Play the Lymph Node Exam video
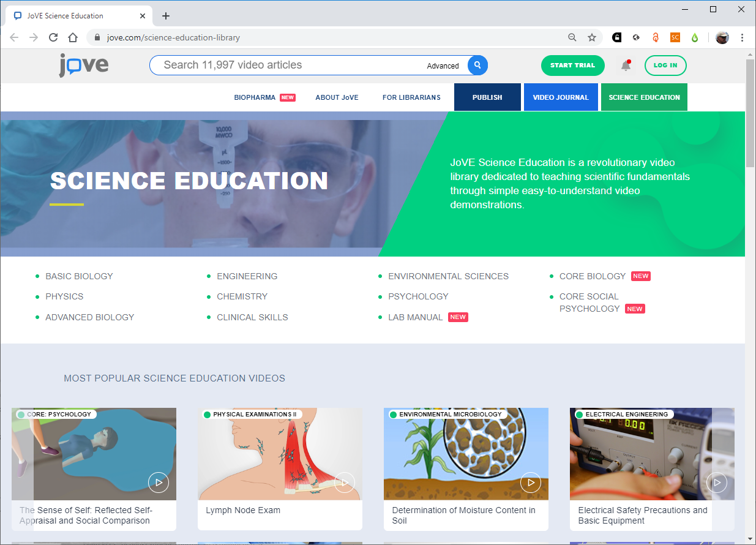The height and width of the screenshot is (545, 756). (x=344, y=483)
